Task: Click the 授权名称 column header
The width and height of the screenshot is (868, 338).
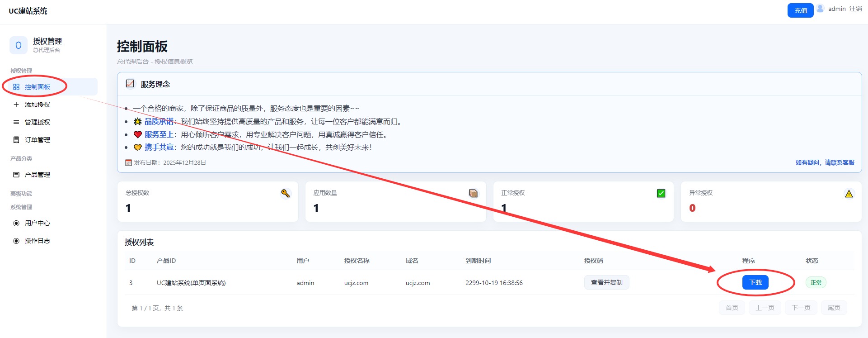Action: click(357, 261)
